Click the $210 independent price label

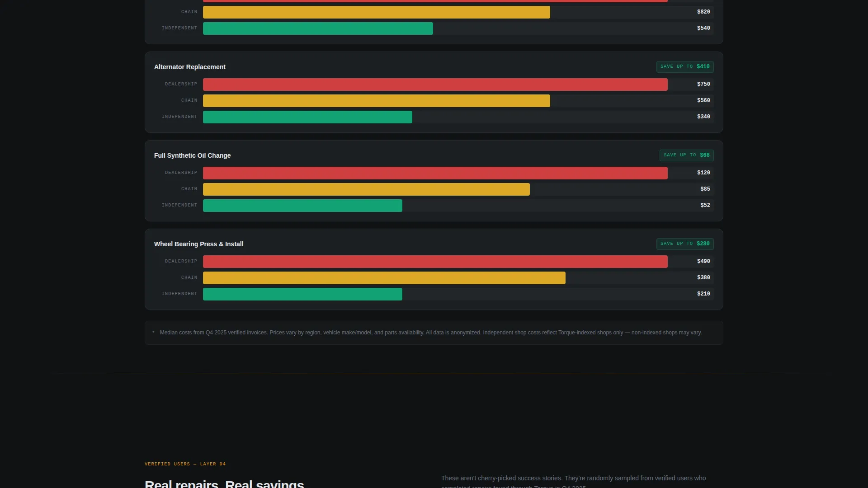[x=703, y=294]
